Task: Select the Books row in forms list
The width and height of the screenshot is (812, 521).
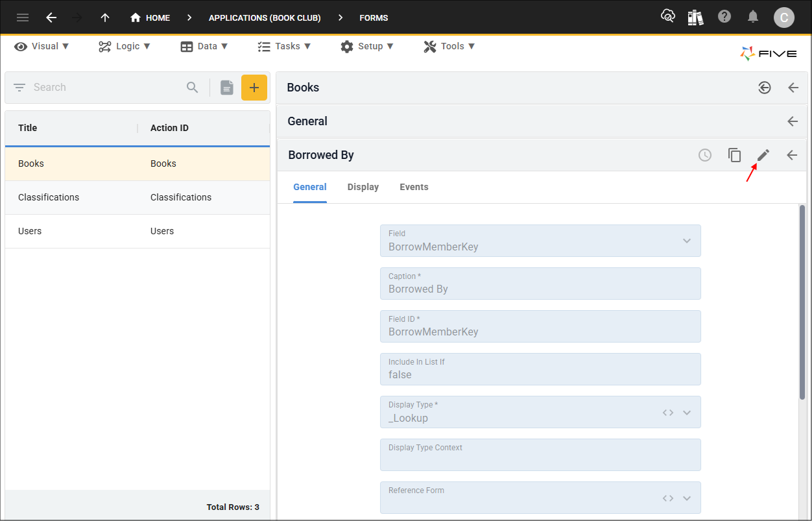Action: [137, 164]
